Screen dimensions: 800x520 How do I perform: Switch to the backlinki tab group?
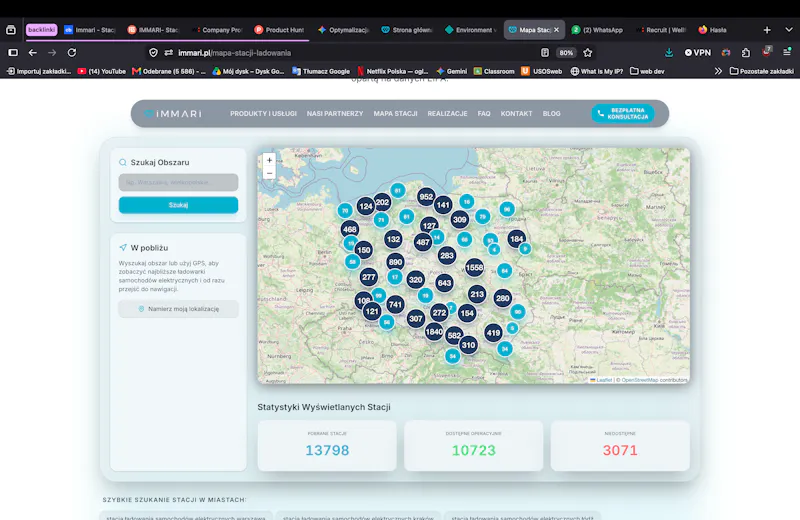pos(41,30)
